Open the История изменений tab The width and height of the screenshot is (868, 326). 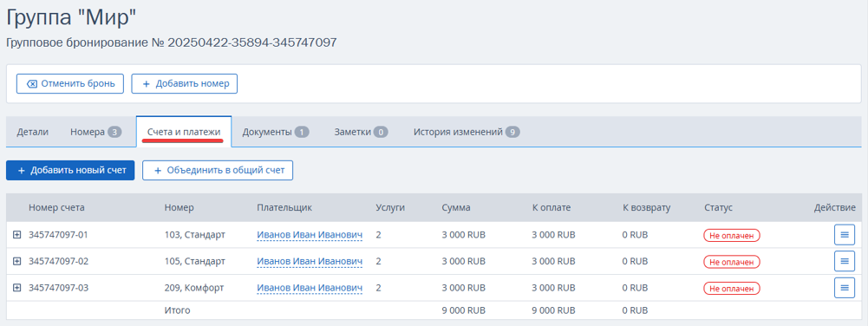(x=467, y=132)
